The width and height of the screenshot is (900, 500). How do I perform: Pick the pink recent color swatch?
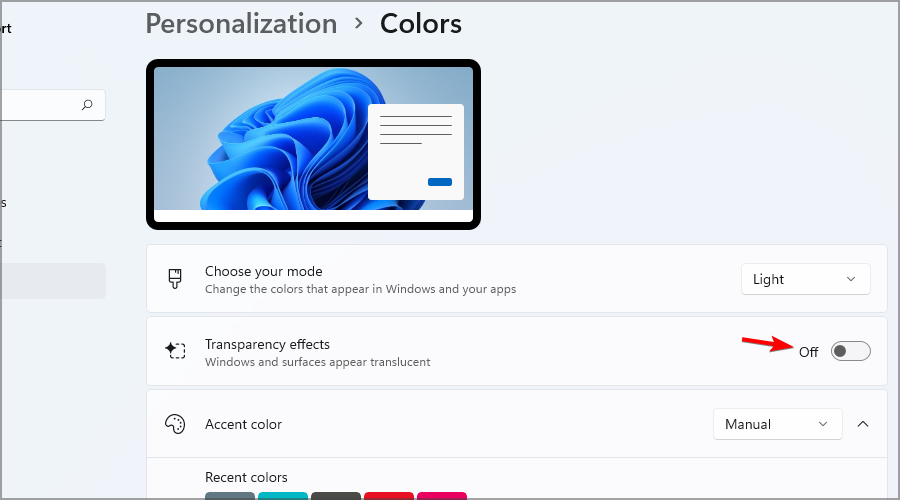coord(442,496)
